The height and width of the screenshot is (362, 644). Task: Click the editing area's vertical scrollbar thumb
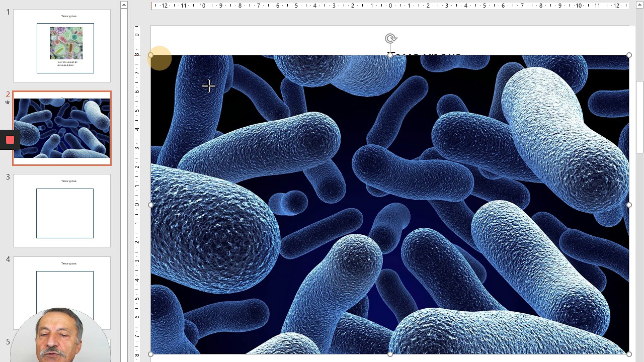pyautogui.click(x=639, y=117)
